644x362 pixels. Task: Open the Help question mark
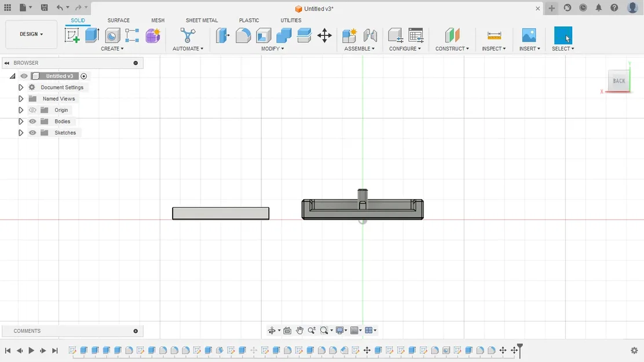(x=614, y=8)
